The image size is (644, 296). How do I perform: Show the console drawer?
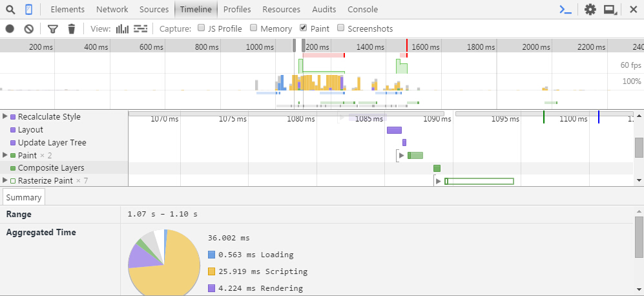click(x=565, y=10)
